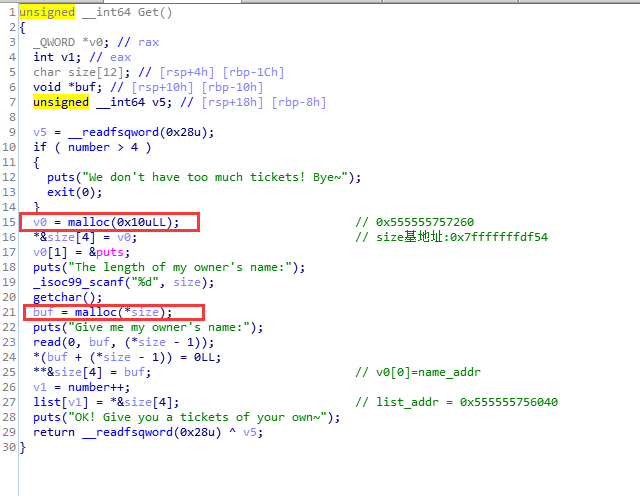The image size is (640, 496).
Task: Click the _QWORD type on line 3
Action: tap(54, 42)
